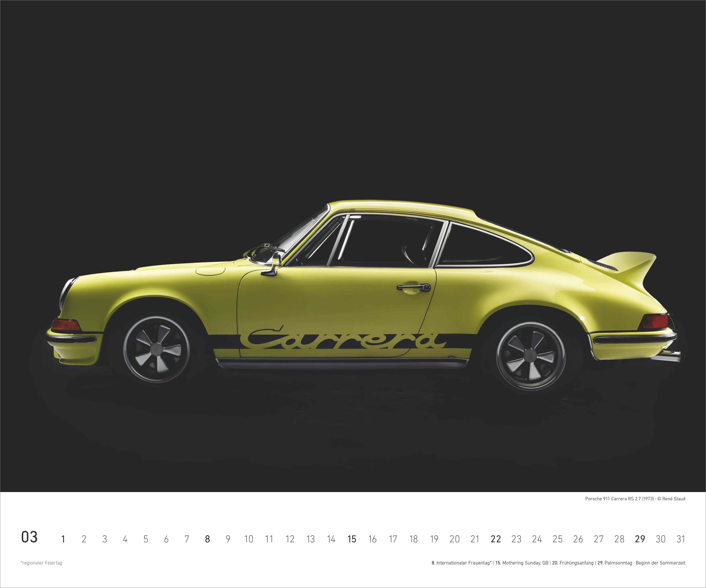Screen dimensions: 706x588
Task: Click the regionaler Feiertag footnote
Action: 41,563
